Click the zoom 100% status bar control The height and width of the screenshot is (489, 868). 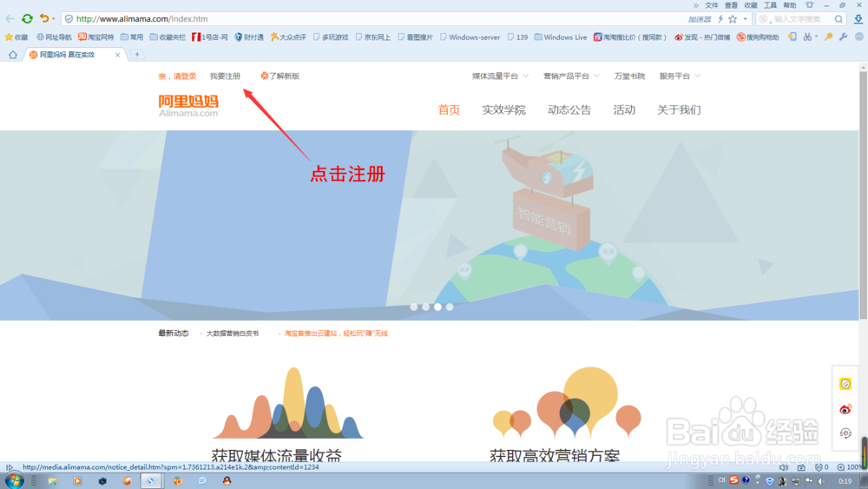[x=850, y=467]
